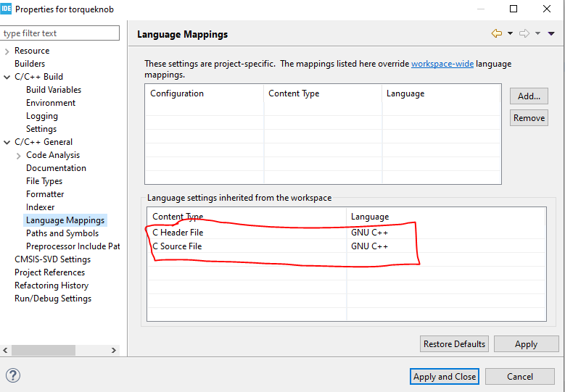This screenshot has height=392, width=565.
Task: Open Project References page
Action: coord(50,272)
